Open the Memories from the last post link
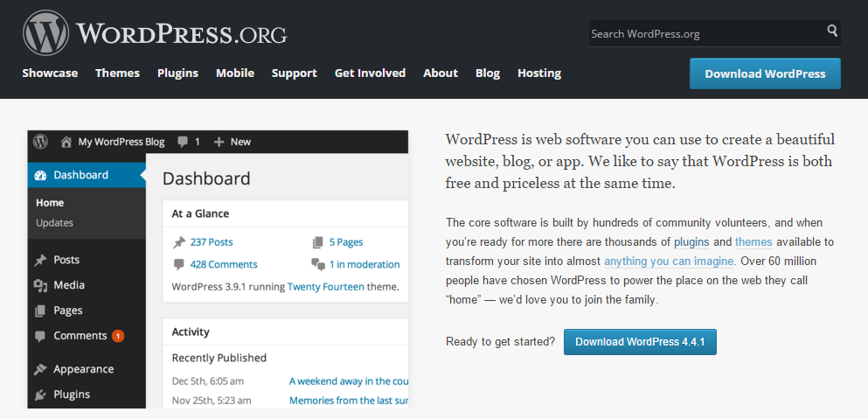 click(x=349, y=400)
